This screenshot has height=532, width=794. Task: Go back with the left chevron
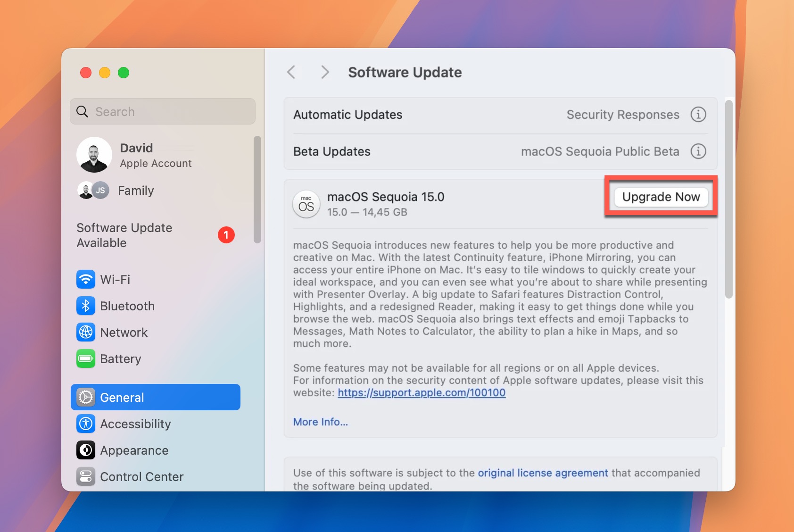pyautogui.click(x=291, y=72)
